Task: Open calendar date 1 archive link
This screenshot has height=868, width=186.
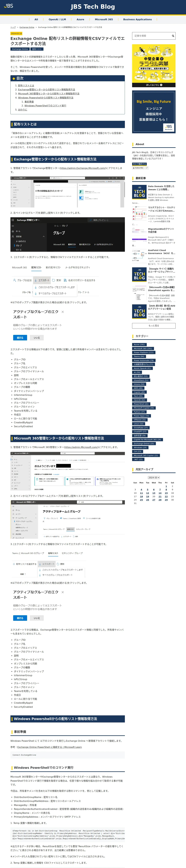Action: [166, 486]
